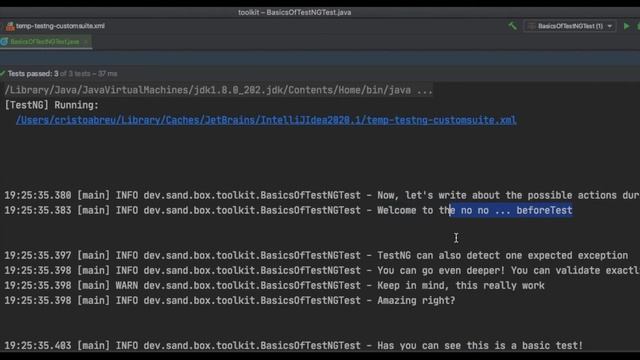
Task: Click the temp-testng-customsuite.xml breadcrumb label
Action: [60, 26]
